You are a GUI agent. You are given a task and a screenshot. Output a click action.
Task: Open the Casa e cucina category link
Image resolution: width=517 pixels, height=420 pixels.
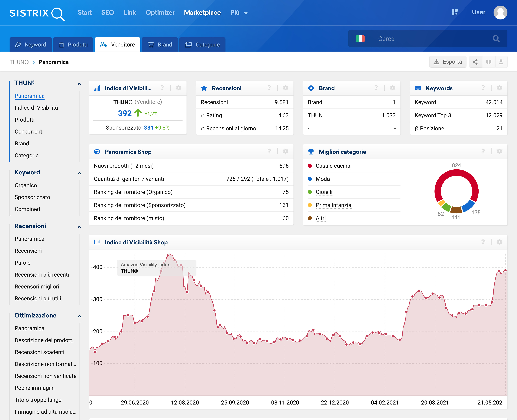click(x=333, y=166)
